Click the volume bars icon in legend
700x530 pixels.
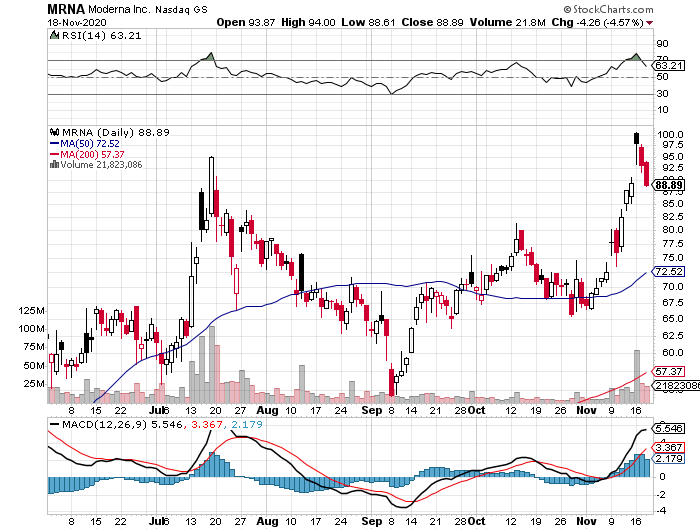click(54, 164)
